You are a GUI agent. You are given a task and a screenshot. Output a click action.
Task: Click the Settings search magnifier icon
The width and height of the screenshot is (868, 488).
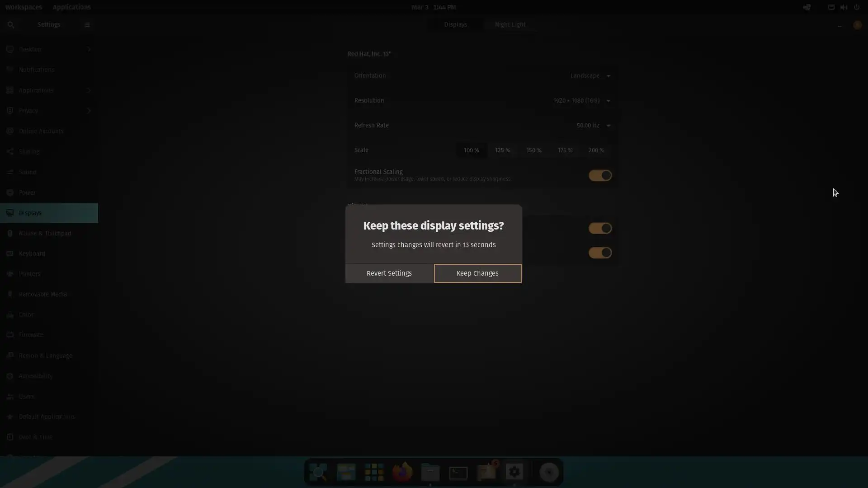11,25
